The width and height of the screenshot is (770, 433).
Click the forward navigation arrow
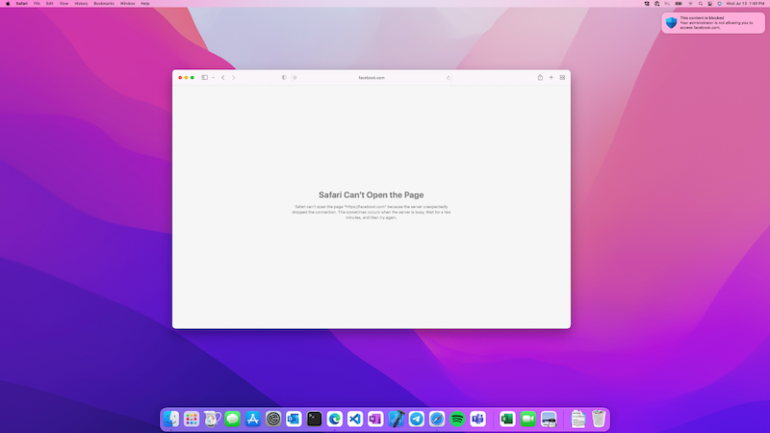tap(234, 77)
